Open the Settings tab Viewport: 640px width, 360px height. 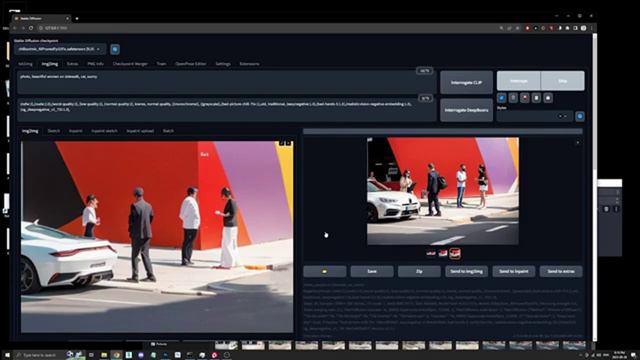point(223,64)
